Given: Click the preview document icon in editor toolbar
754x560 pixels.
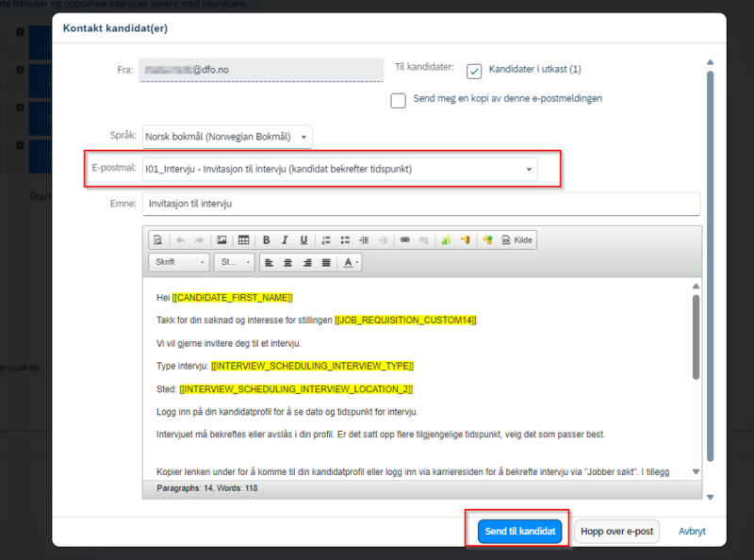Looking at the screenshot, I should click(x=157, y=240).
